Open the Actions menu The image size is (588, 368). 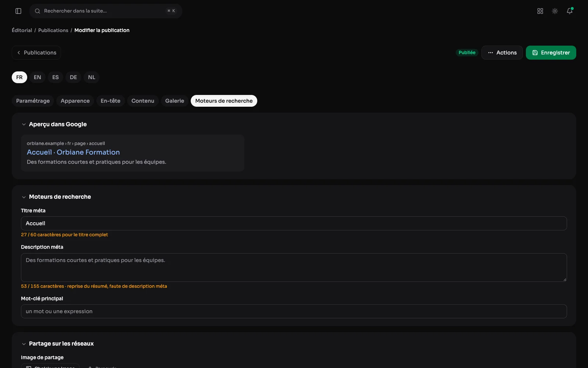point(502,53)
